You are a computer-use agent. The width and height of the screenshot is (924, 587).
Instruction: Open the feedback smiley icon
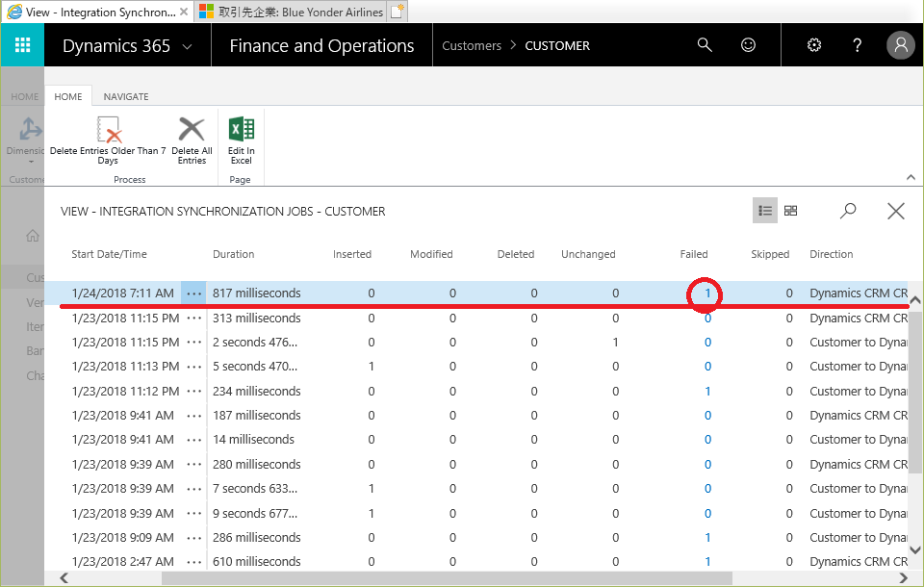click(x=748, y=45)
